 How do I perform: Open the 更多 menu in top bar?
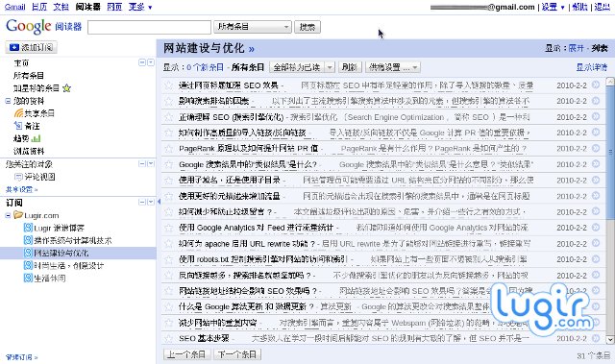pos(140,7)
